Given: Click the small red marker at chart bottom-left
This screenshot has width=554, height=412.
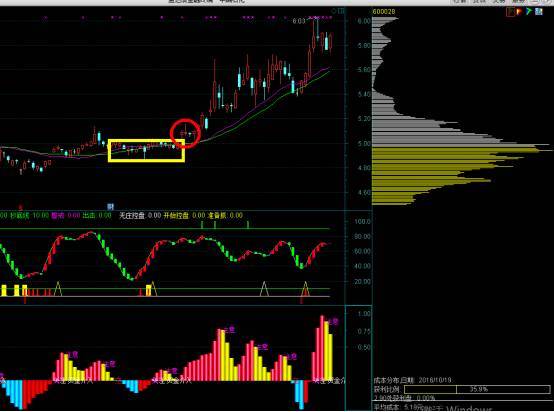Looking at the screenshot, I should tap(20, 207).
